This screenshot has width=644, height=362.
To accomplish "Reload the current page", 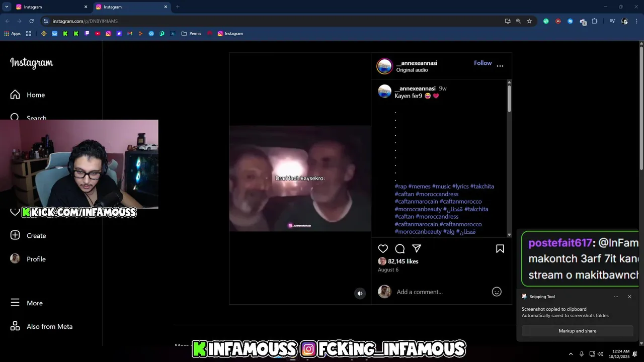I will [x=31, y=21].
